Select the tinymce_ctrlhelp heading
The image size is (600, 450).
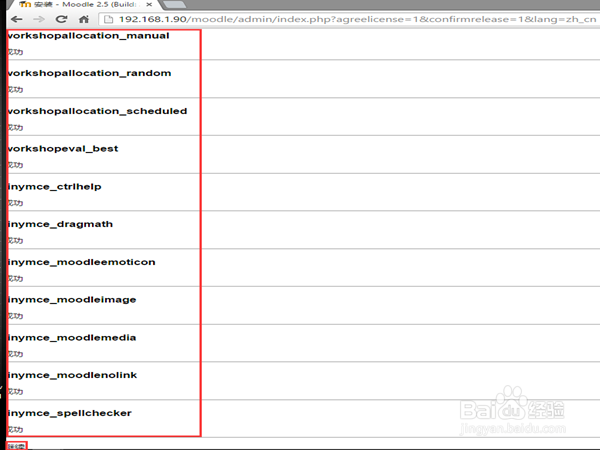click(54, 186)
